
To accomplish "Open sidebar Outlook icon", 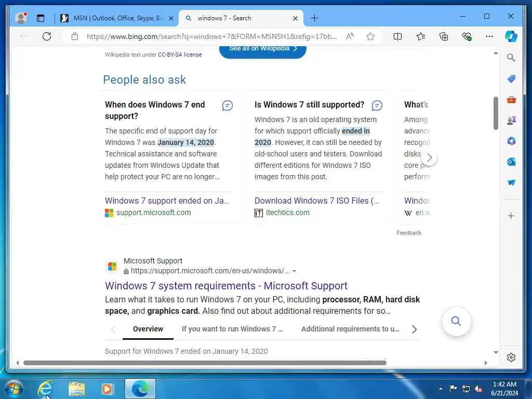I will tap(511, 162).
